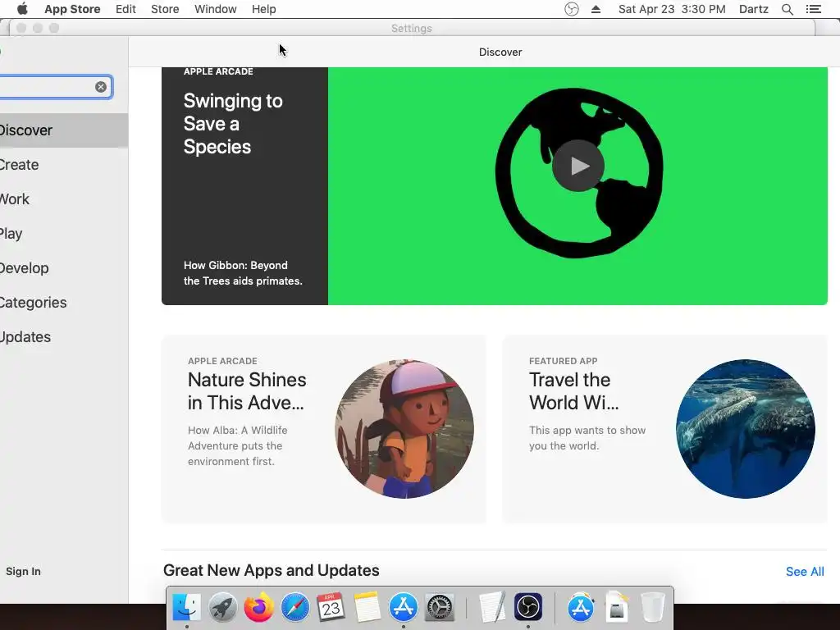Open the Trash in the Dock
Viewport: 840px width, 630px height.
(652, 607)
